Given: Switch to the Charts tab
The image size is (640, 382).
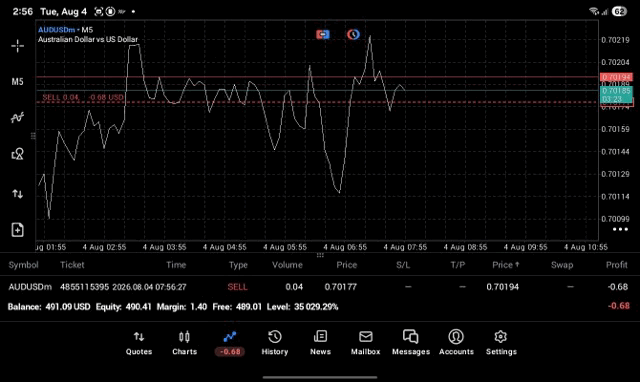Looking at the screenshot, I should [x=184, y=343].
